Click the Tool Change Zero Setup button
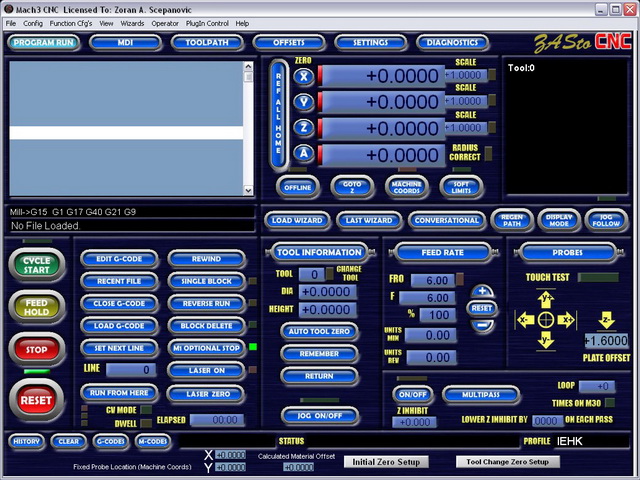640x480 pixels. pyautogui.click(x=507, y=462)
